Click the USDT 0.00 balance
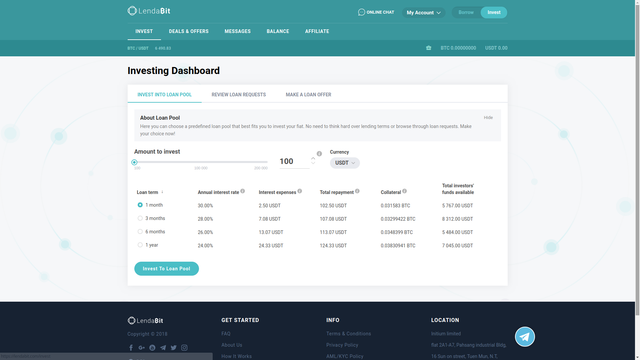Image resolution: width=640 pixels, height=360 pixels. [x=496, y=48]
